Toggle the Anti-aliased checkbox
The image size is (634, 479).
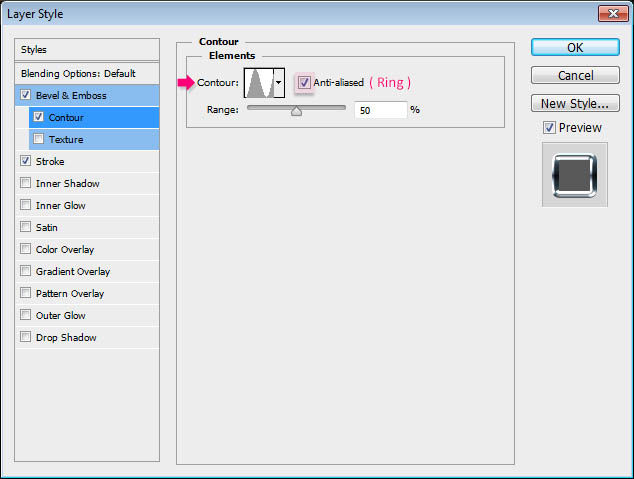pos(304,82)
